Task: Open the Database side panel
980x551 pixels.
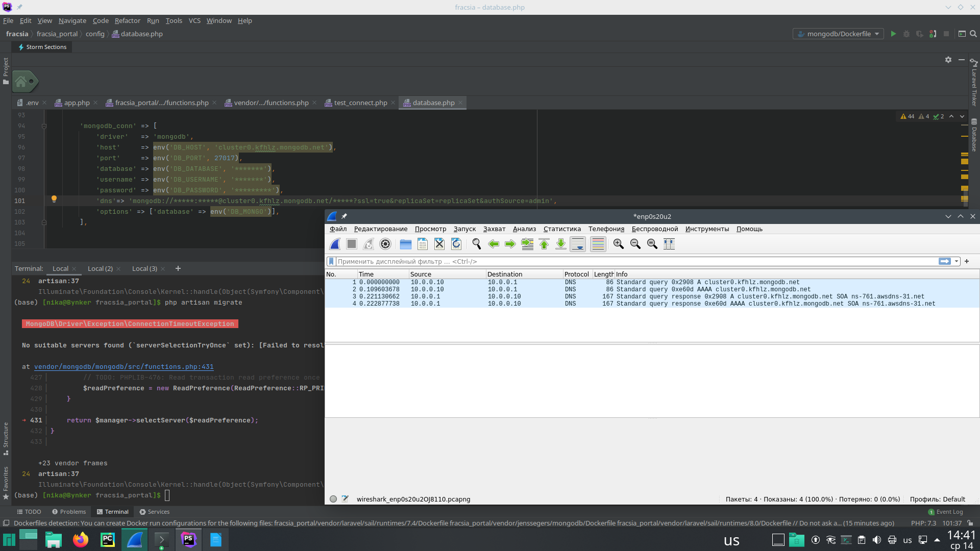Action: coord(974,135)
